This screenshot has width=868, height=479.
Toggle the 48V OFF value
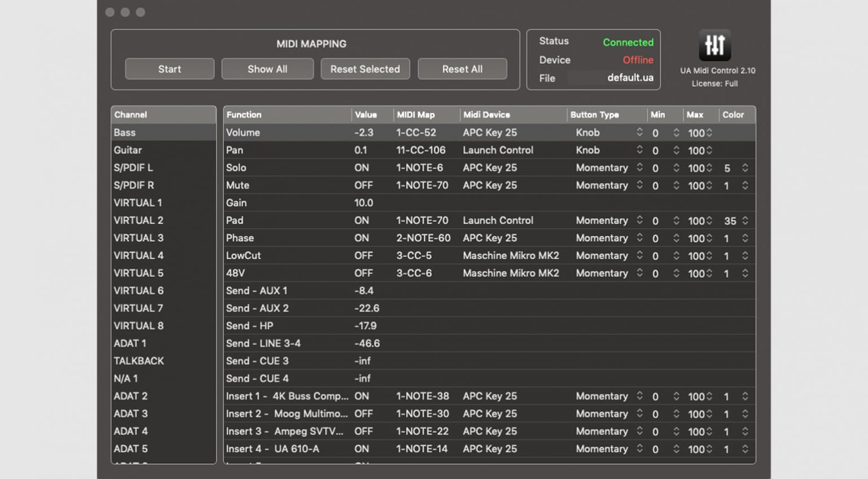[363, 273]
